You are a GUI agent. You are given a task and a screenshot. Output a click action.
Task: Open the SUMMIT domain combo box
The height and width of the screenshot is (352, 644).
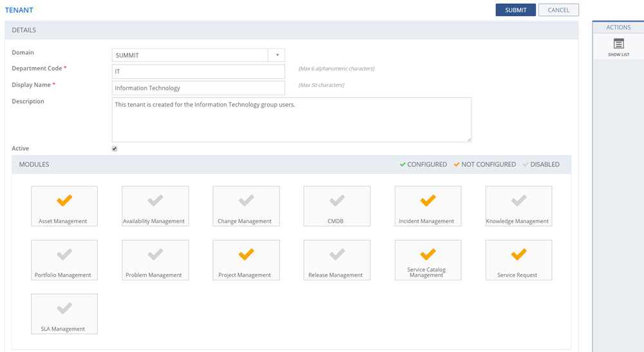(x=190, y=55)
